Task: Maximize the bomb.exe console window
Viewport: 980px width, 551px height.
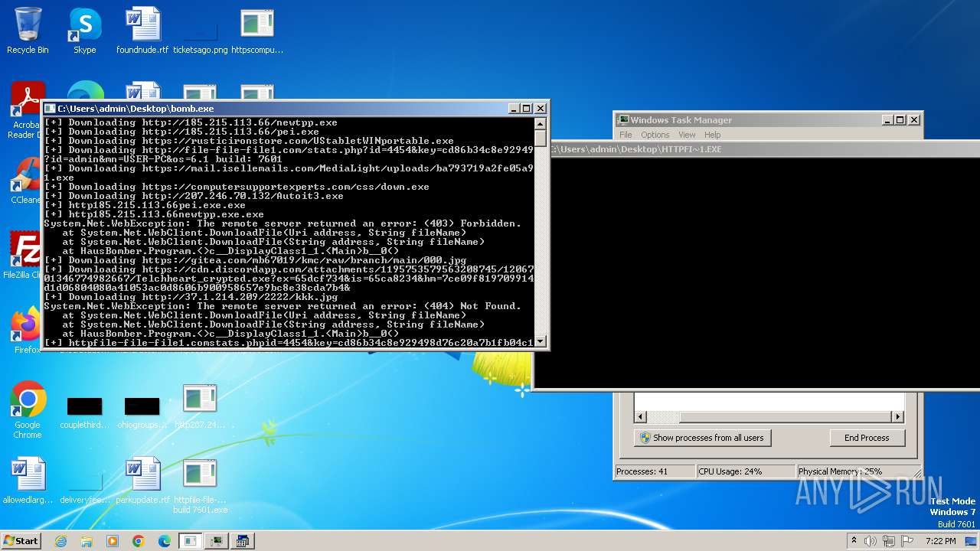Action: click(x=527, y=109)
